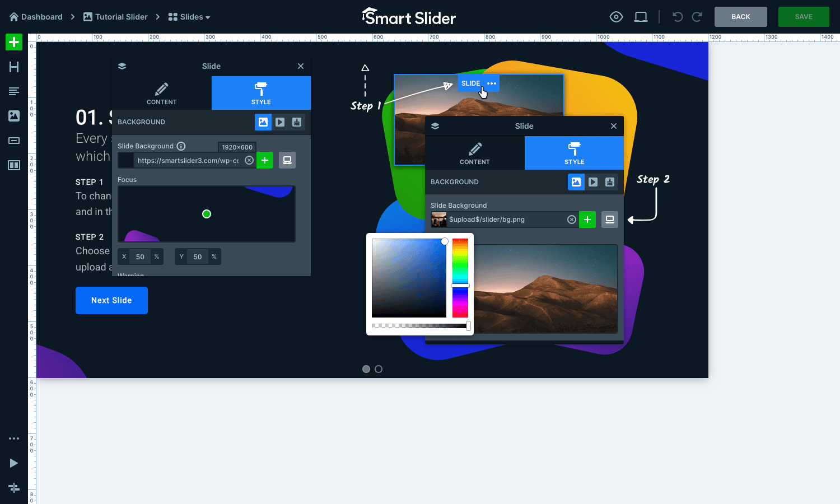Switch to the CONTENT tab in the Slide panel
Image resolution: width=840 pixels, height=504 pixels.
(x=162, y=93)
